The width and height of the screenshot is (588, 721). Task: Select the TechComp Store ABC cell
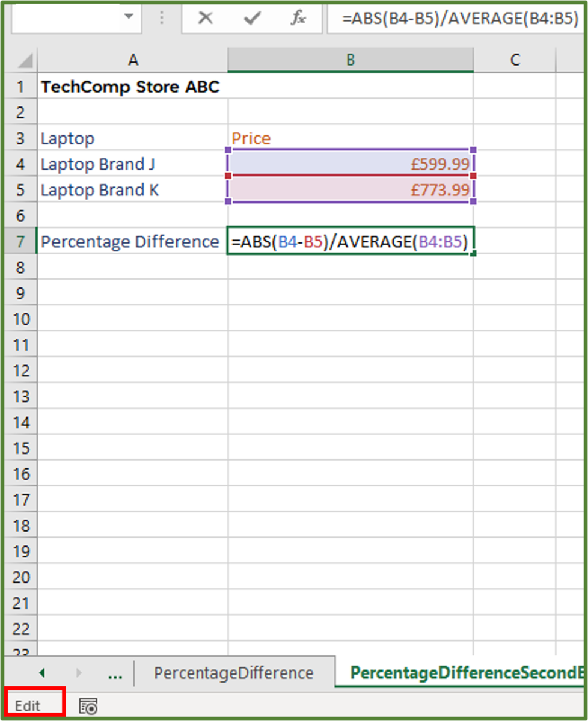pyautogui.click(x=133, y=87)
